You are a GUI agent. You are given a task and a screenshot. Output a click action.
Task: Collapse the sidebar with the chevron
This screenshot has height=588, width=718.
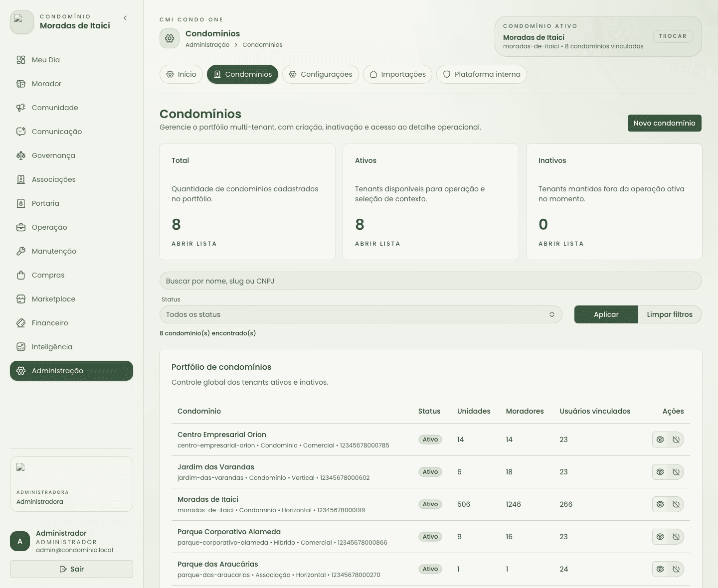coord(125,18)
